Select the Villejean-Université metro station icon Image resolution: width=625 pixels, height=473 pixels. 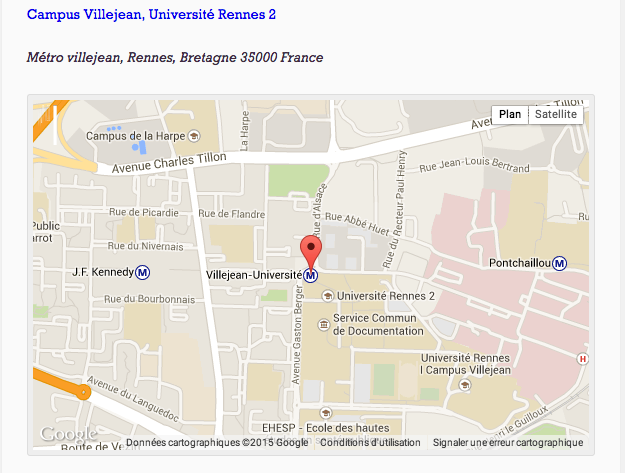[311, 275]
